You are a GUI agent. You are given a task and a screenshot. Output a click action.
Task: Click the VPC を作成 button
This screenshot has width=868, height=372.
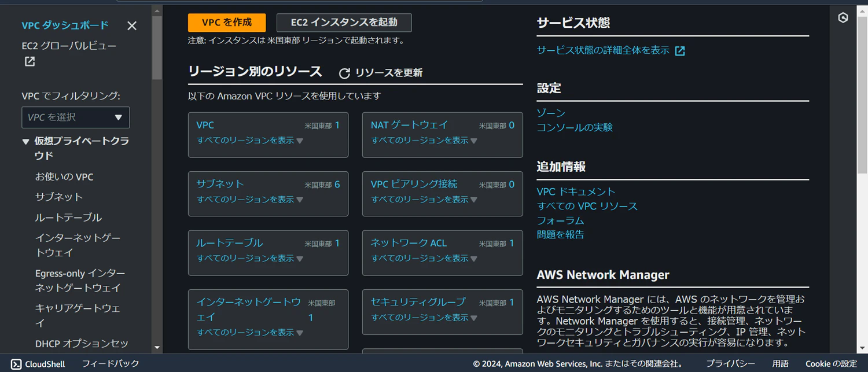pos(227,23)
